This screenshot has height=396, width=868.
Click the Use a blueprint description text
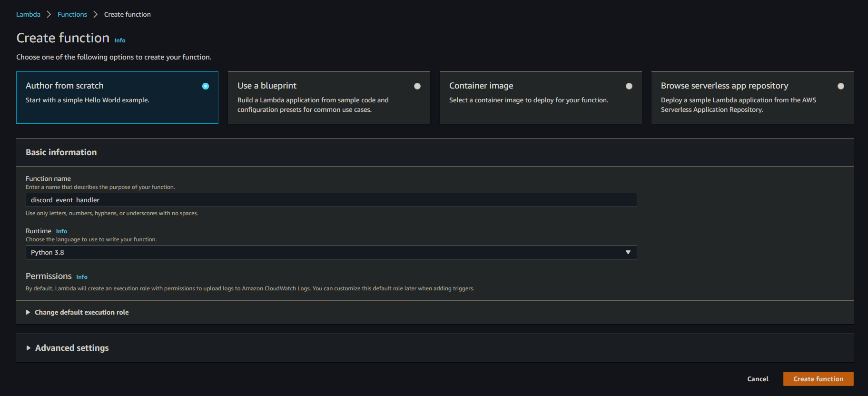(313, 105)
